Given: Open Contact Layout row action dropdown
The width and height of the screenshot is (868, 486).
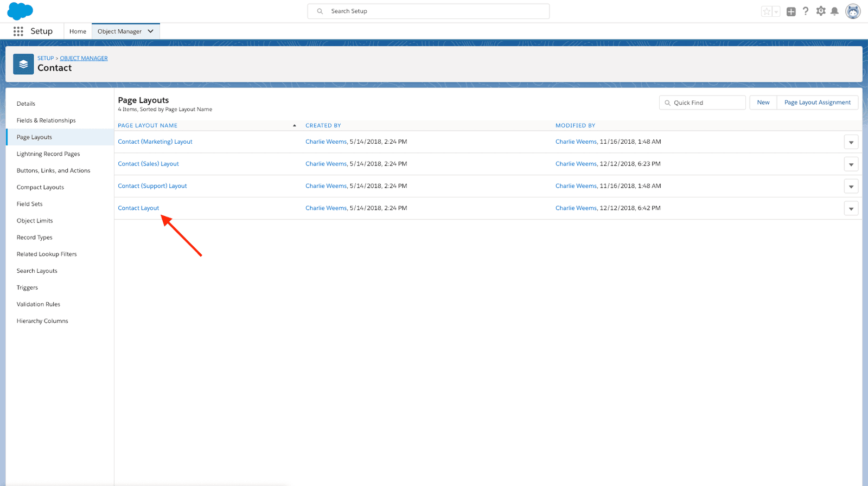Looking at the screenshot, I should tap(851, 209).
